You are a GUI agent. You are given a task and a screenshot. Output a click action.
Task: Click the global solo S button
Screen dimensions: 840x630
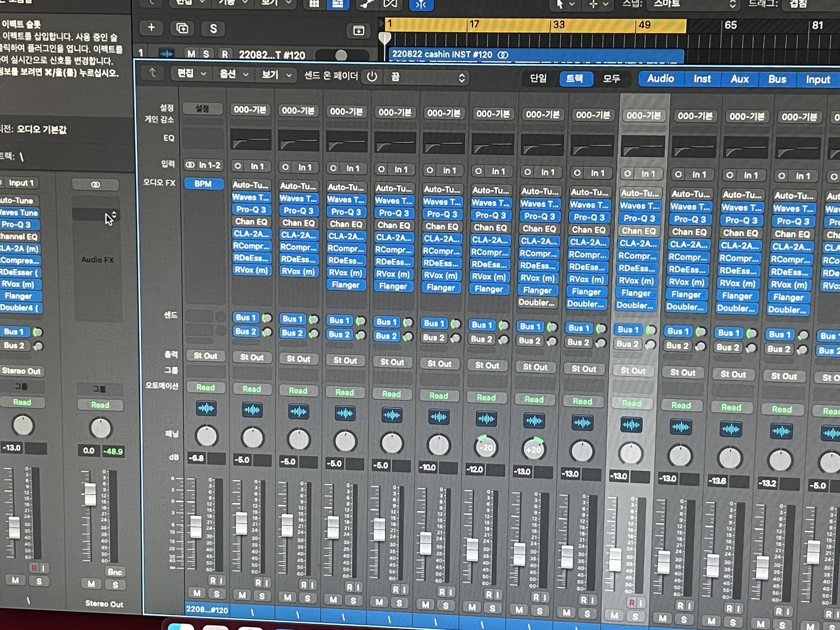click(213, 29)
